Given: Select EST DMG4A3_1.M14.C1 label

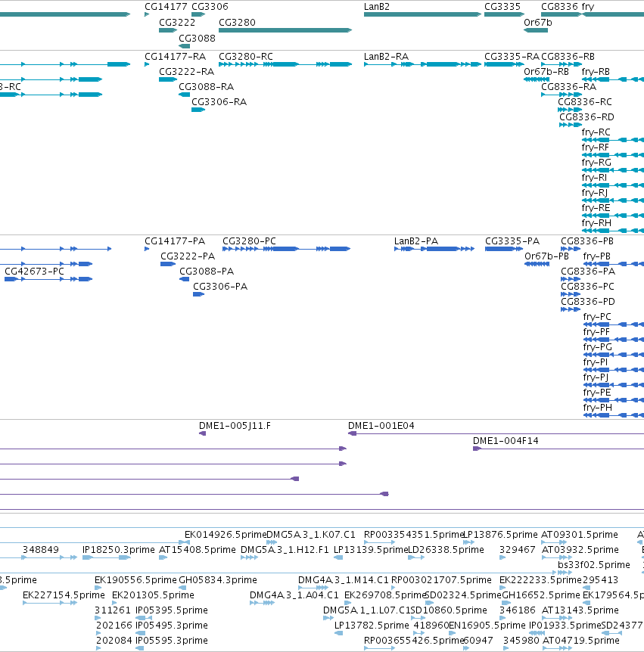Looking at the screenshot, I should [344, 579].
